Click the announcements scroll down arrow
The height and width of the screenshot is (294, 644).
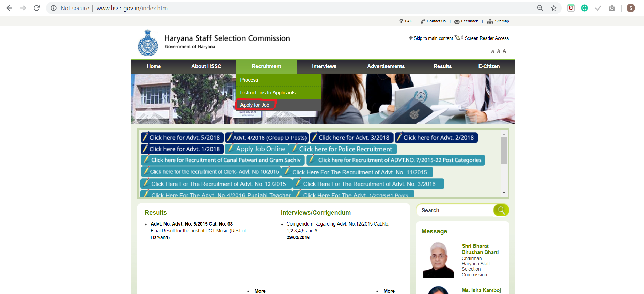coord(504,192)
